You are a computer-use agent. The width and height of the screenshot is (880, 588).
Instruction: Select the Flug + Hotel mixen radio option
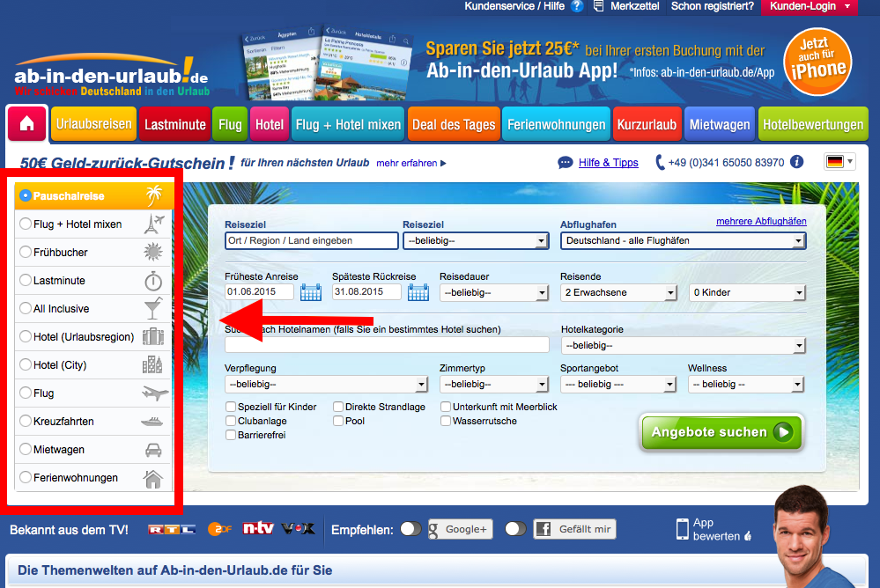click(x=26, y=224)
